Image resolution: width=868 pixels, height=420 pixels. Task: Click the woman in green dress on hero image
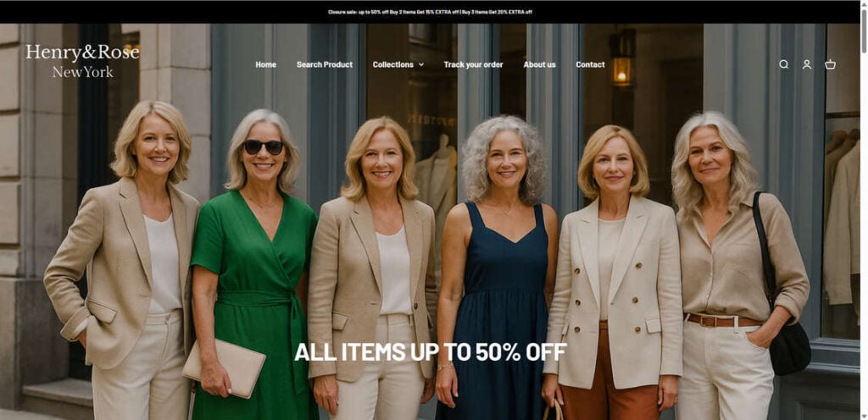click(254, 265)
